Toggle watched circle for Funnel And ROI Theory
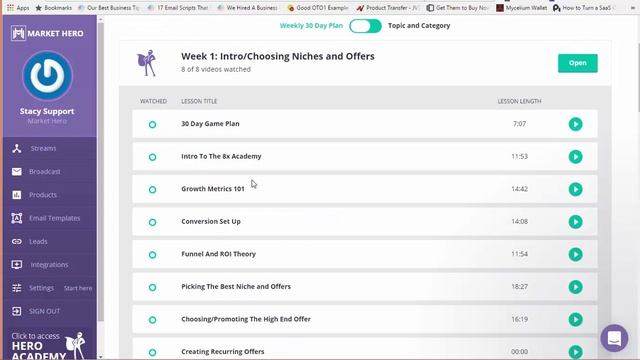Viewport: 640px width, 360px height. (x=152, y=255)
